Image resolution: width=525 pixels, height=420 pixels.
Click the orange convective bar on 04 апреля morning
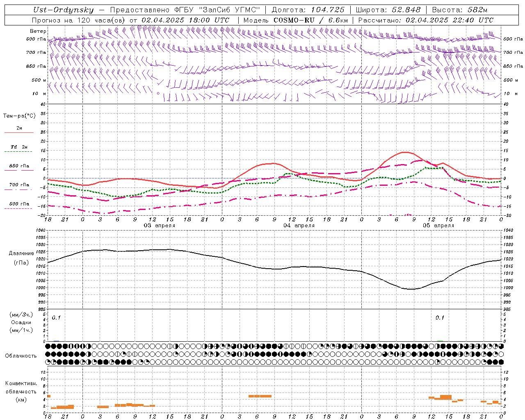coord(260,396)
